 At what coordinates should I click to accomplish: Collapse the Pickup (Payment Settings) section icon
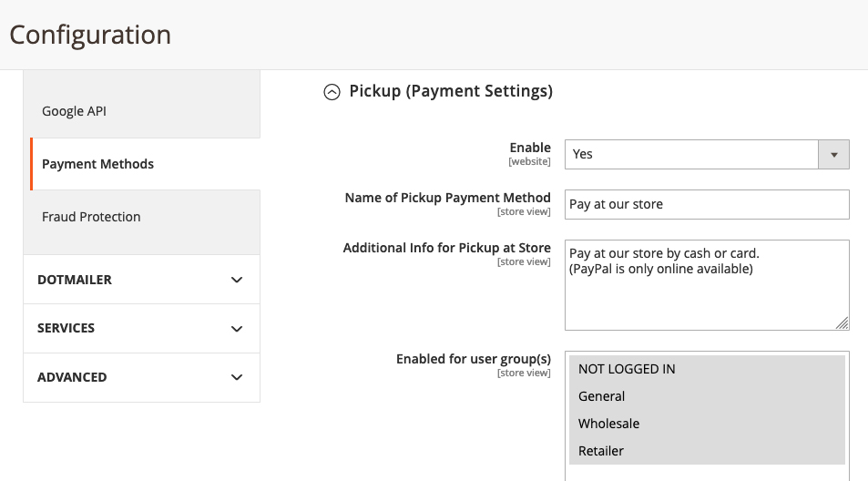(x=332, y=92)
